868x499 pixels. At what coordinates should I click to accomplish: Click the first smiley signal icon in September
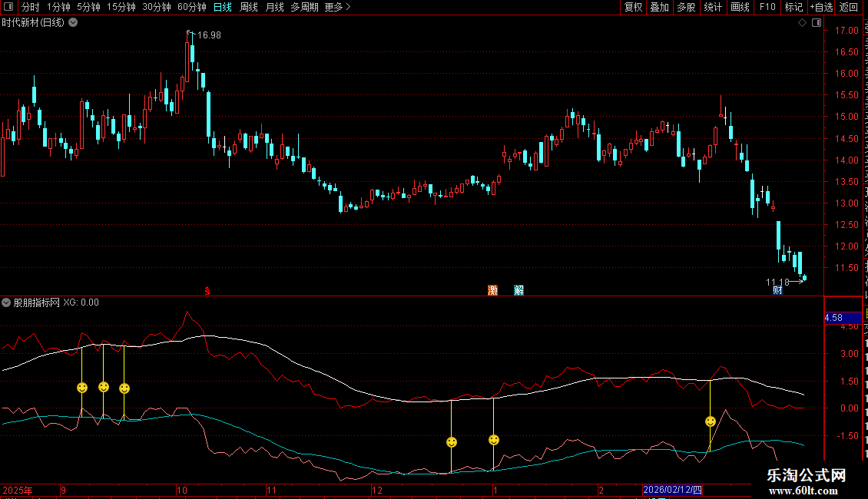click(82, 388)
